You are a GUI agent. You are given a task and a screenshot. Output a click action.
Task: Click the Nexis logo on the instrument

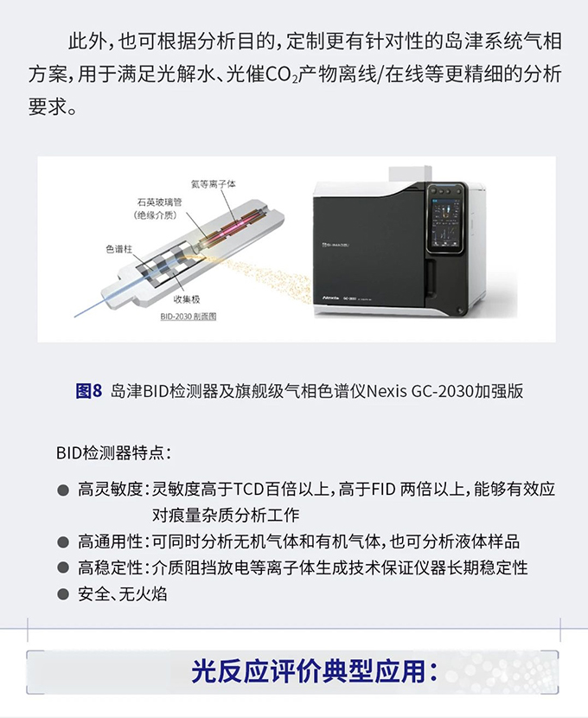click(x=330, y=298)
